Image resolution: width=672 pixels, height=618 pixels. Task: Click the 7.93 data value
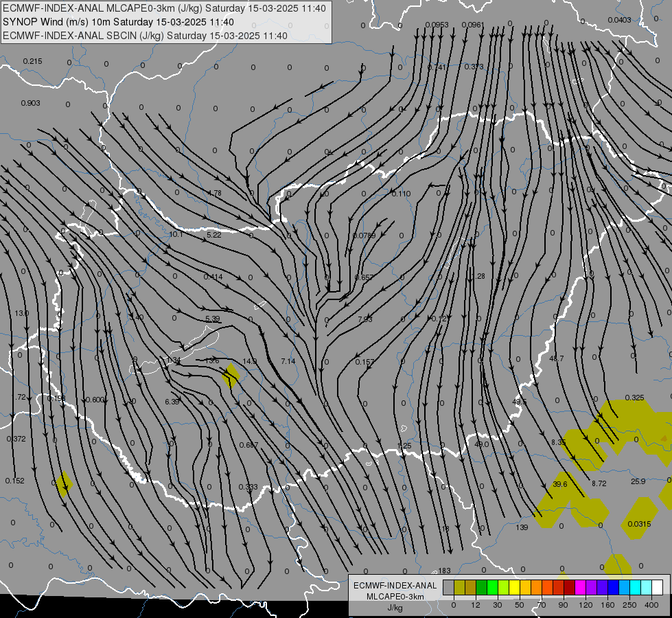[x=364, y=319]
